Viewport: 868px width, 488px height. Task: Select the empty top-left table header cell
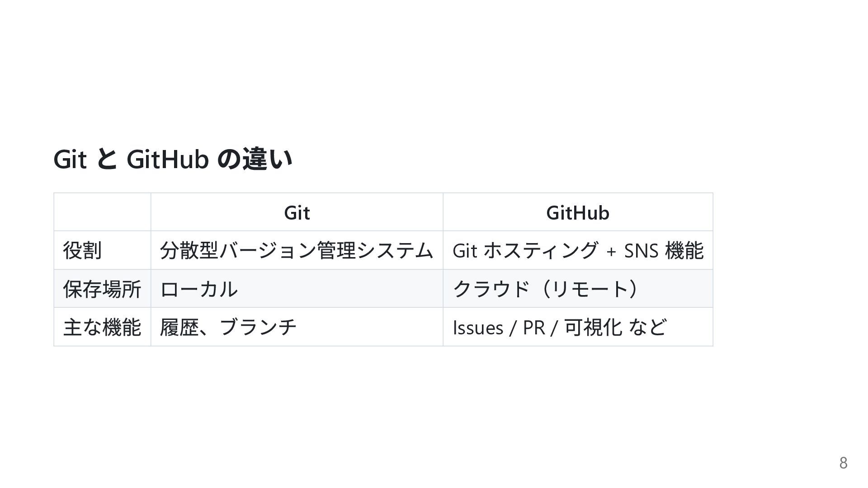[x=102, y=212]
